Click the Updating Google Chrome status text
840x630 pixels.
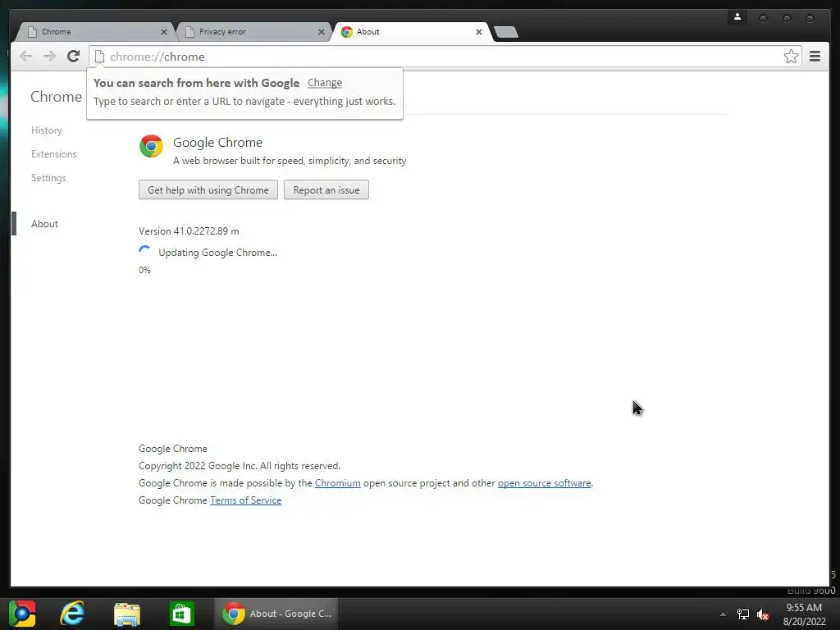pyautogui.click(x=217, y=253)
